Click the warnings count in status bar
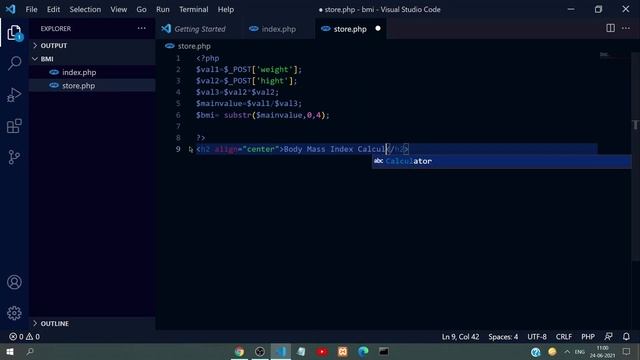The height and width of the screenshot is (360, 640). click(33, 337)
